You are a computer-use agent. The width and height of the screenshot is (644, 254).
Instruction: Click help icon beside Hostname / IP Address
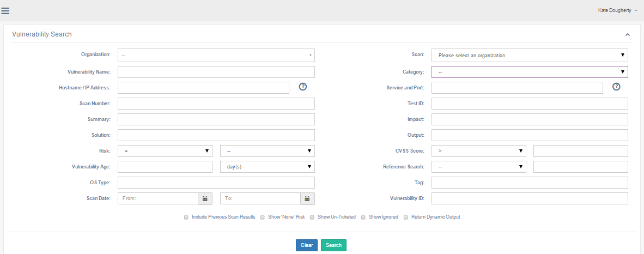coord(303,87)
